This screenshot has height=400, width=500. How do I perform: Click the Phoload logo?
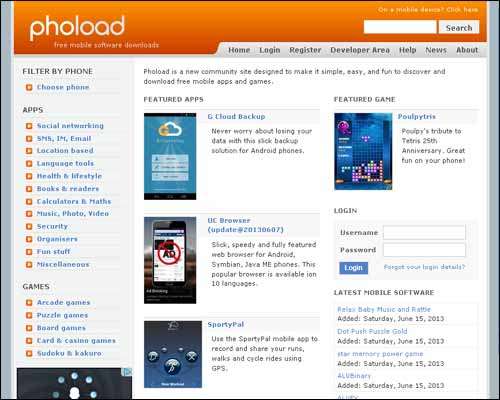click(x=77, y=27)
